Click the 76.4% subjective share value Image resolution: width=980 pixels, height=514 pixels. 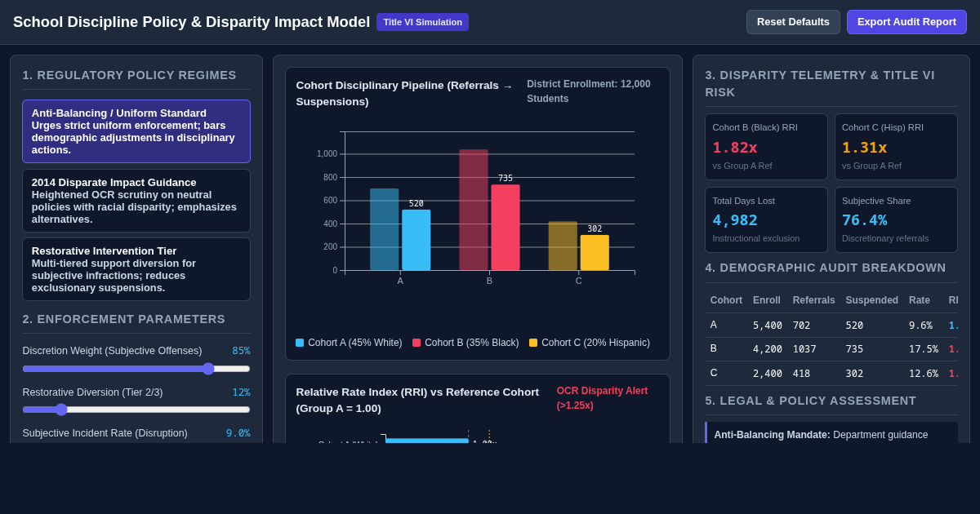864,220
